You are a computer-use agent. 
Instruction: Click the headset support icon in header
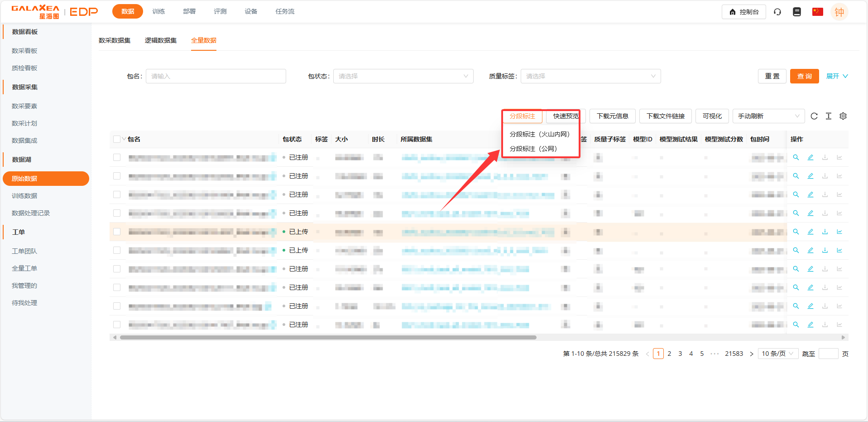tap(777, 12)
